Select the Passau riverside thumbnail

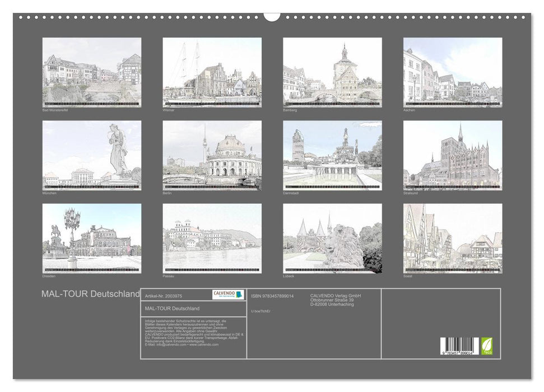point(212,238)
